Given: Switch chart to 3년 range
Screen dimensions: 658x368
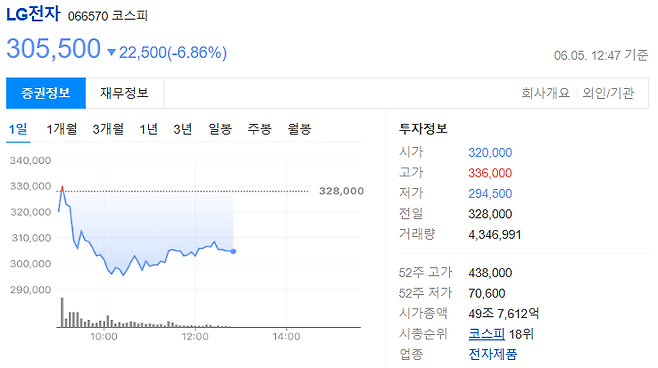Looking at the screenshot, I should pos(183,129).
